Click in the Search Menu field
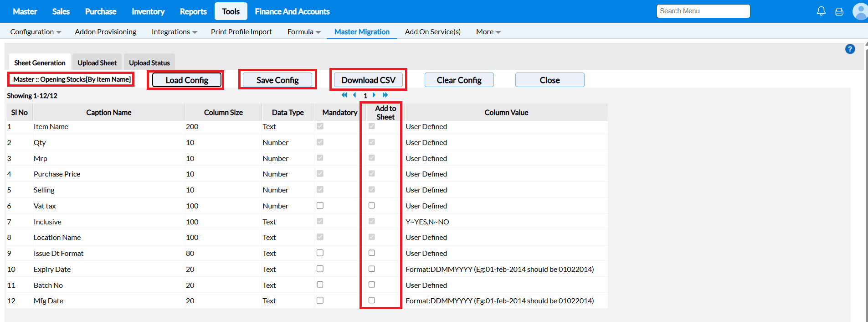Viewport: 868px width, 322px height. coord(703,11)
